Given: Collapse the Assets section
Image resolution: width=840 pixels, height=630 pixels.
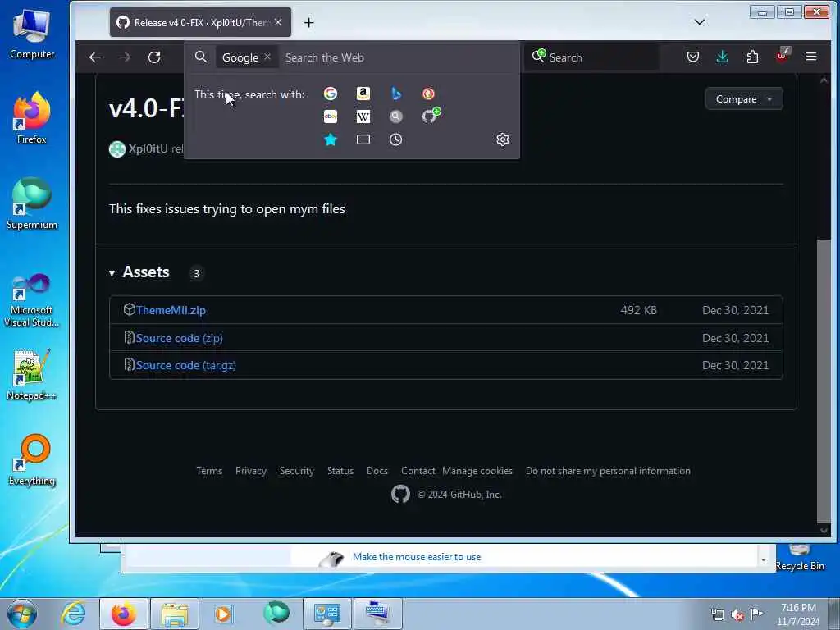Looking at the screenshot, I should (x=139, y=272).
